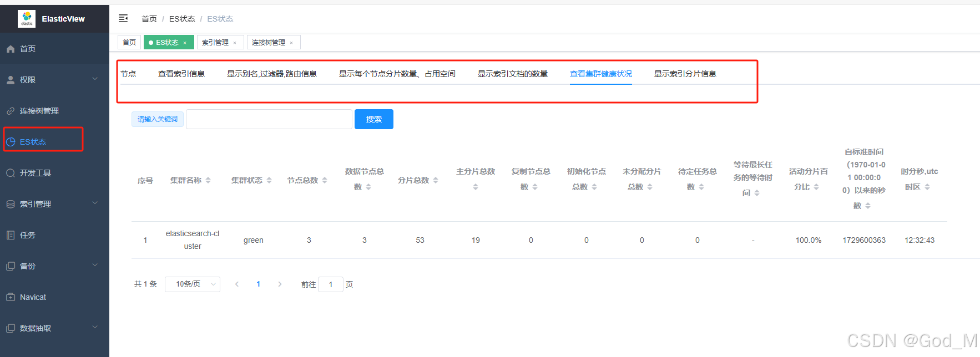Switch to the 节点 tab
Viewport: 980px width, 357px height.
[128, 74]
